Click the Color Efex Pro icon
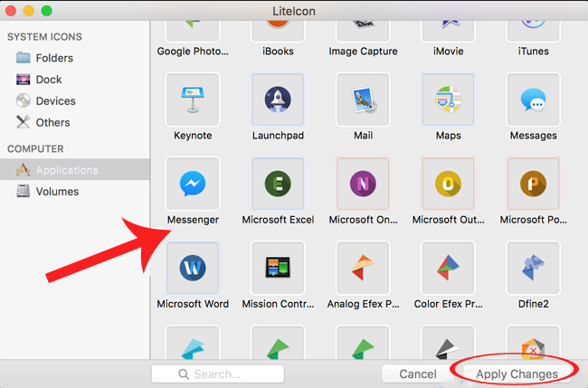 [x=448, y=268]
